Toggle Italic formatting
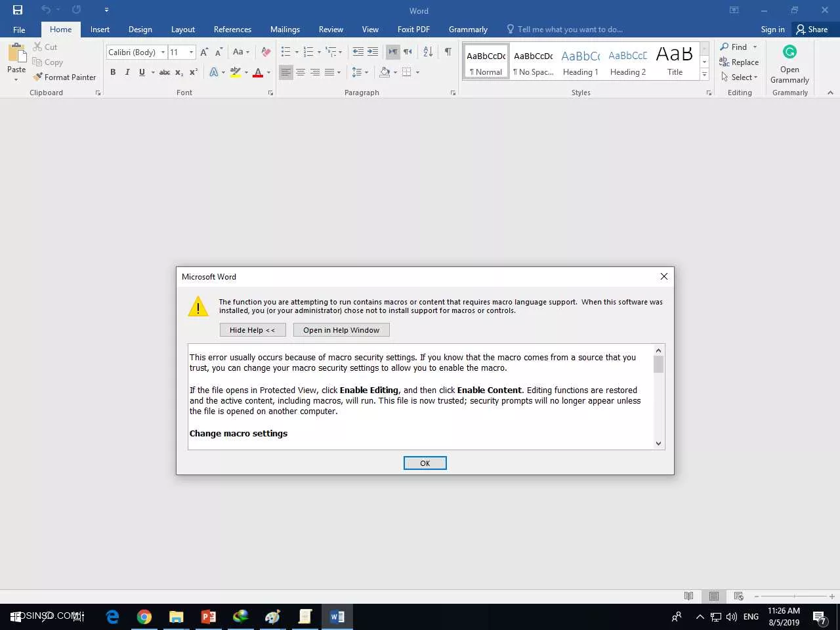This screenshot has width=840, height=630. click(127, 72)
